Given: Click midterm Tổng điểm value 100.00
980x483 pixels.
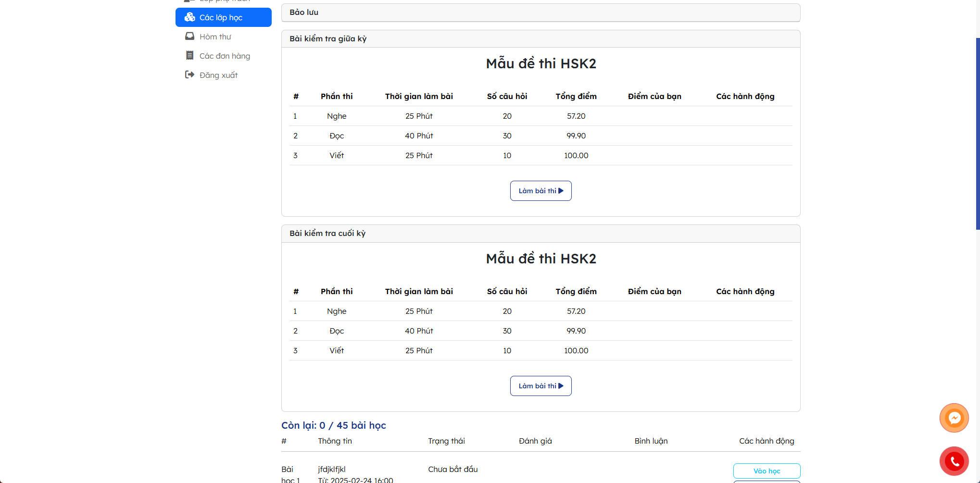Looking at the screenshot, I should click(576, 156).
